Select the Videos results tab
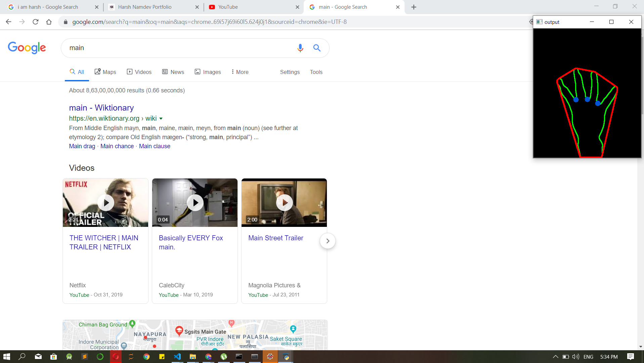The height and width of the screenshot is (363, 644). point(139,72)
